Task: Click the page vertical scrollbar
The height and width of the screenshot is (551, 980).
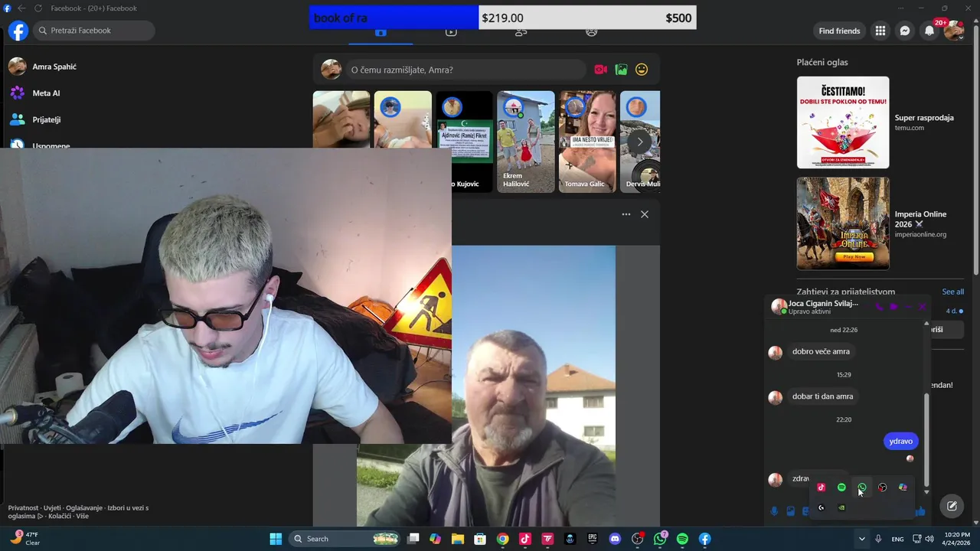Action: 975,149
